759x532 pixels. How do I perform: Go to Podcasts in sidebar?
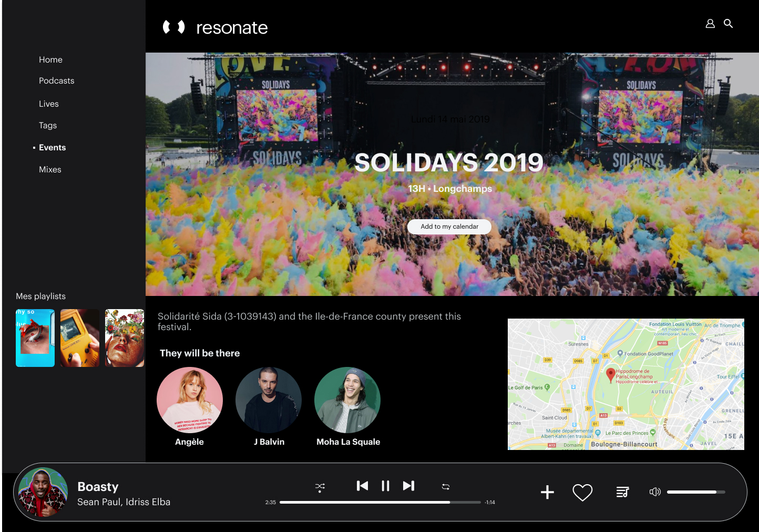(x=56, y=81)
